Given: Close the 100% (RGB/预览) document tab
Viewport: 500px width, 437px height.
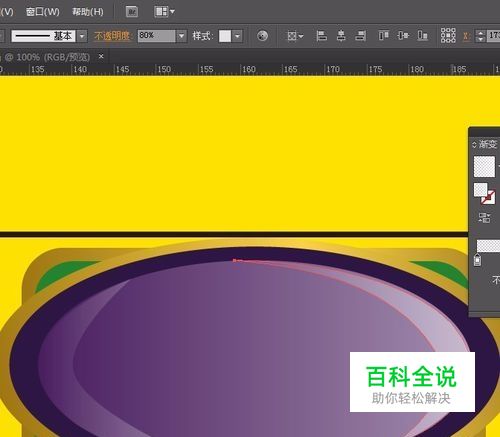Looking at the screenshot, I should click(101, 57).
